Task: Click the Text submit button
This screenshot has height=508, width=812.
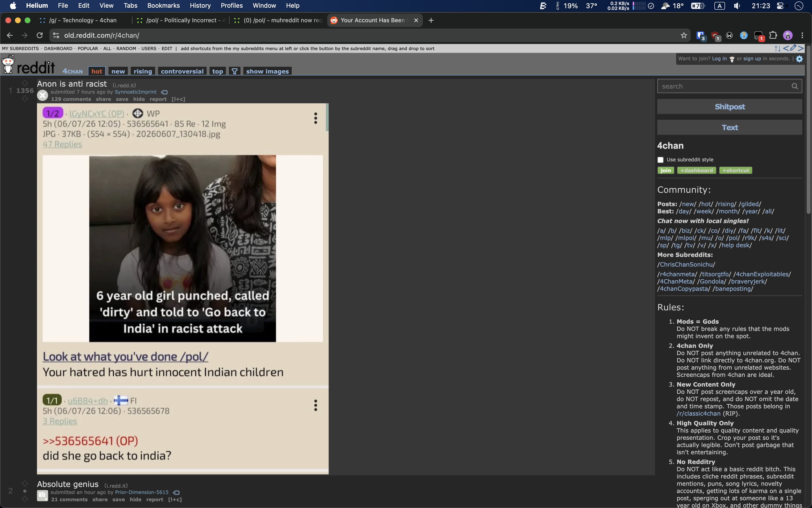Action: point(729,127)
